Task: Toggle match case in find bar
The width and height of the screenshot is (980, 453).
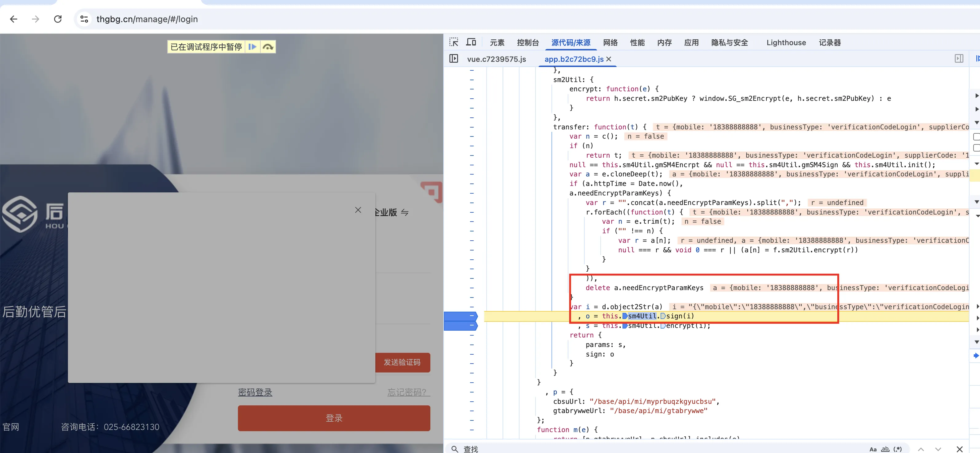Action: pyautogui.click(x=873, y=449)
